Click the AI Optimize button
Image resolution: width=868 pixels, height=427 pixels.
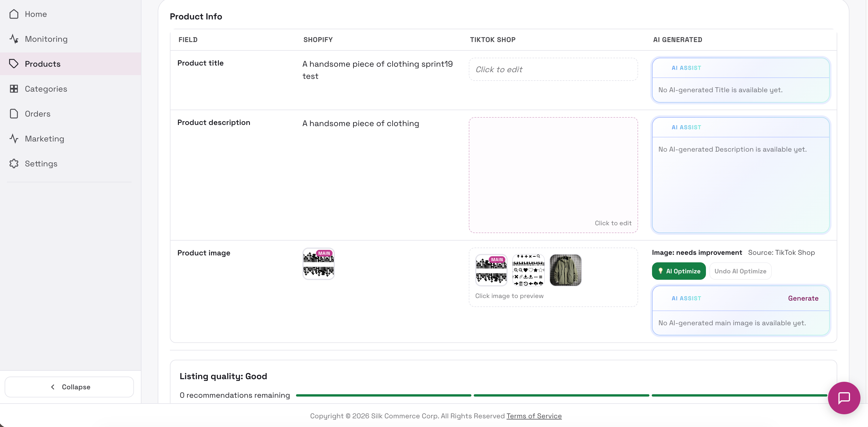[x=679, y=271]
